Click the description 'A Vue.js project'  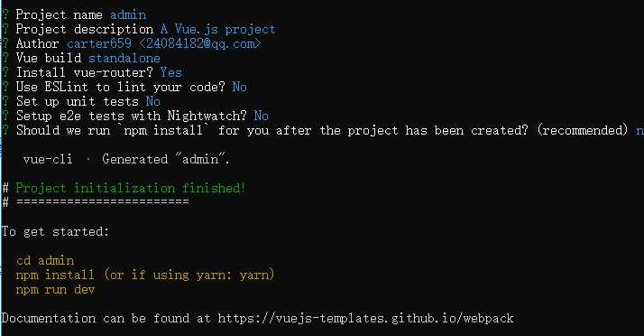tap(217, 29)
